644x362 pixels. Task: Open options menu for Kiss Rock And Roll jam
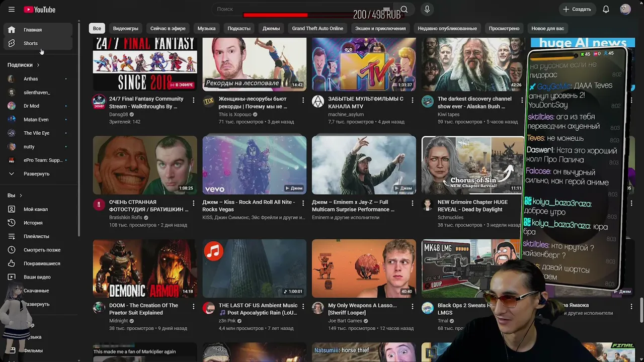point(303,204)
